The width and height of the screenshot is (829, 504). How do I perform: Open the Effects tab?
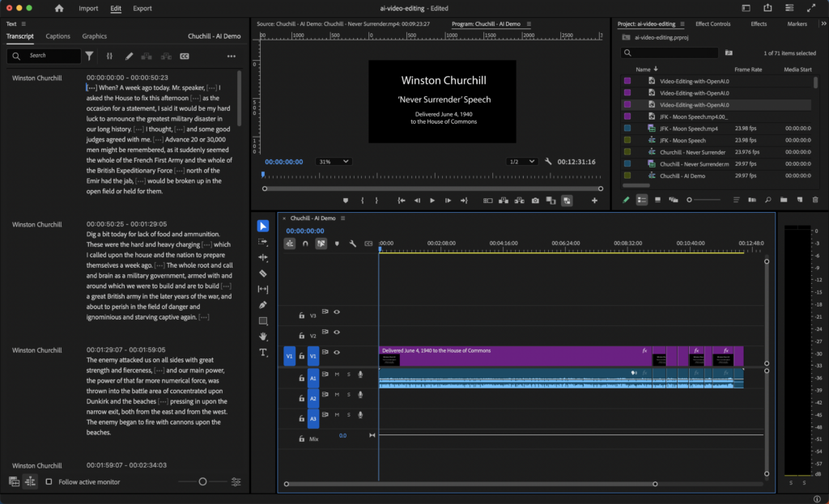[758, 23]
